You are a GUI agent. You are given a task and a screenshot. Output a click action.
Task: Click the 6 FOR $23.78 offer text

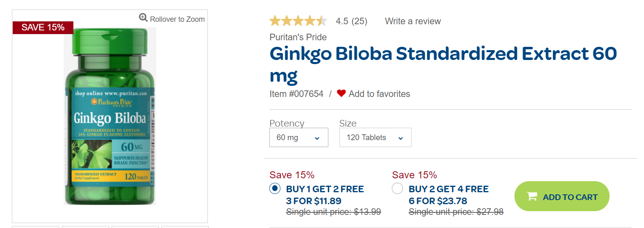click(437, 201)
